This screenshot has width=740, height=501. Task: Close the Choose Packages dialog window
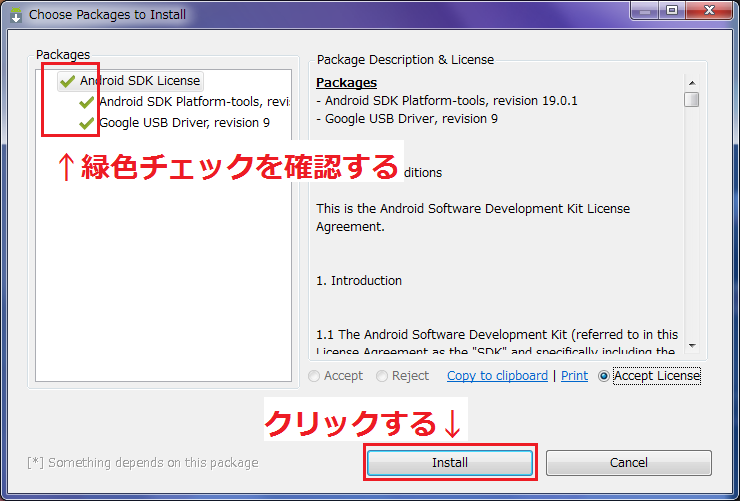[710, 10]
